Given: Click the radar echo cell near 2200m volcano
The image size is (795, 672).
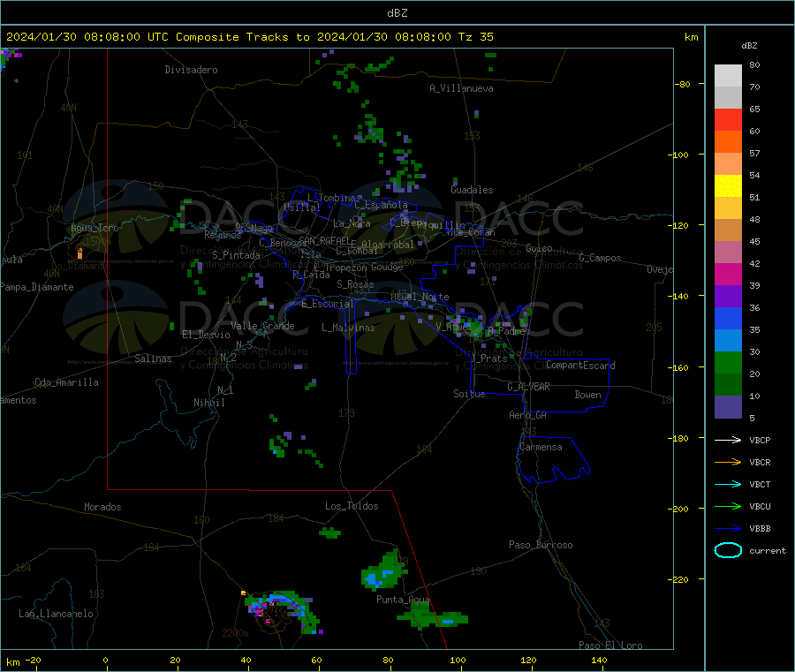Looking at the screenshot, I should [284, 611].
